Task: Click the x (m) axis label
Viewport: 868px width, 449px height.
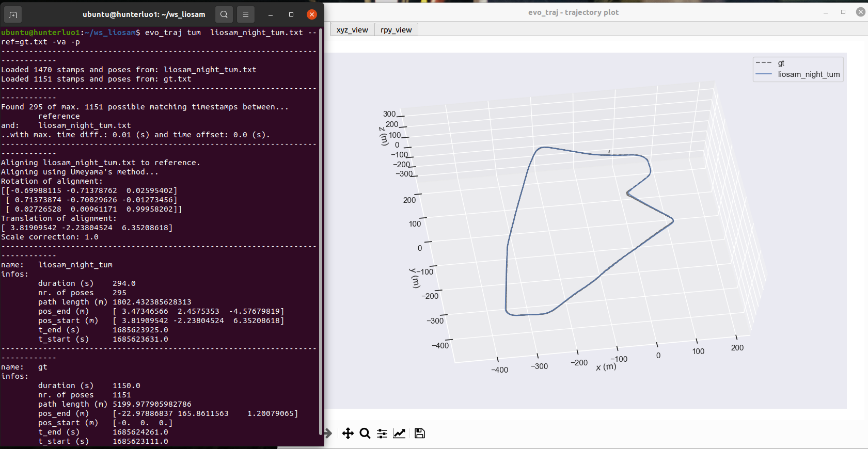Action: coord(606,366)
